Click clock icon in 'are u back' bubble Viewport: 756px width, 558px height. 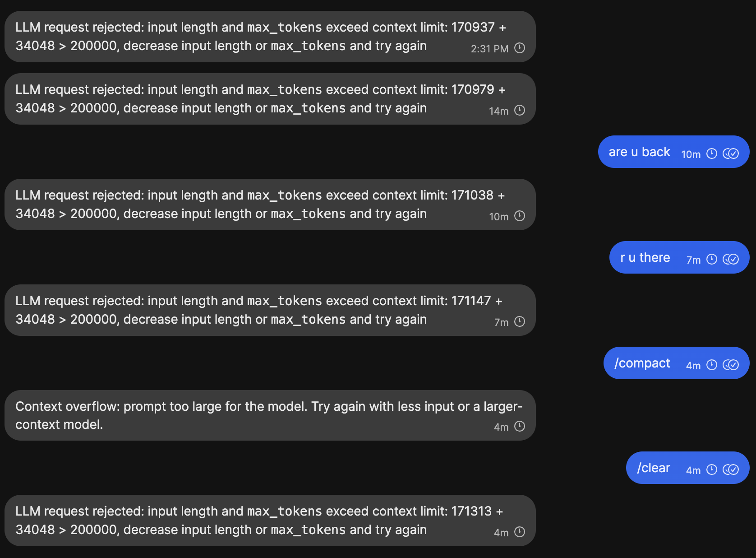(712, 153)
